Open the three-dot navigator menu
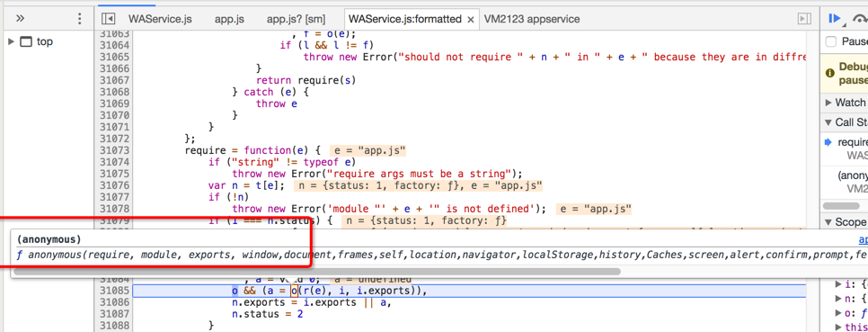 click(79, 18)
